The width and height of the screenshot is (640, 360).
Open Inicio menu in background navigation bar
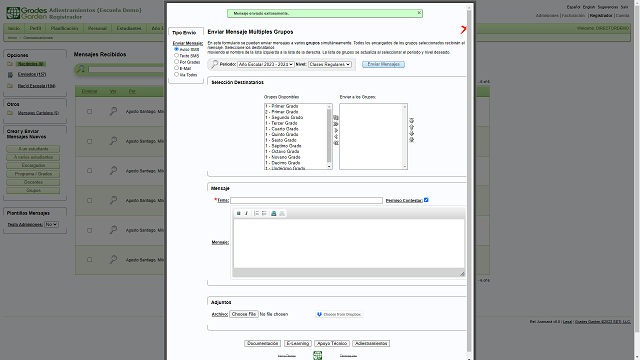click(x=14, y=29)
